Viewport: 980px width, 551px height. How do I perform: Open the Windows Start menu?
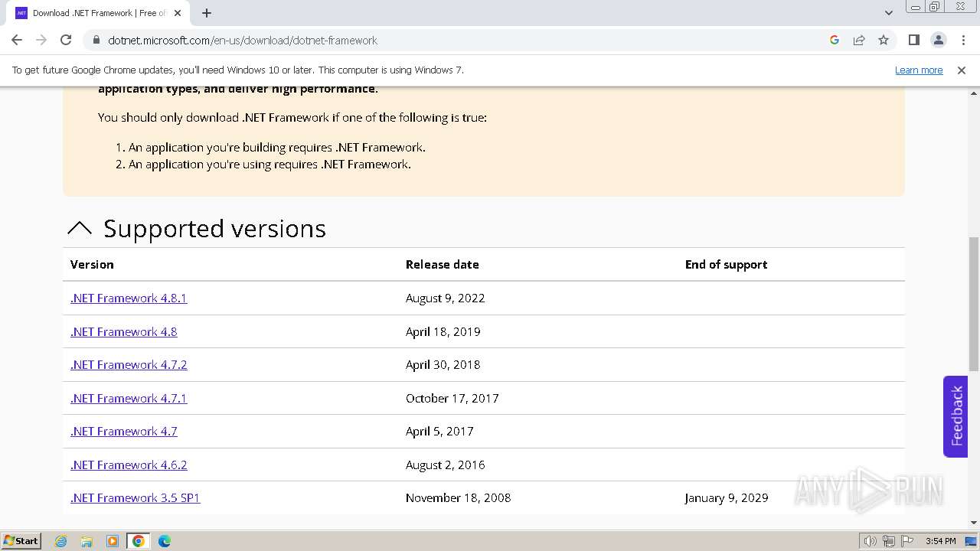tap(21, 540)
